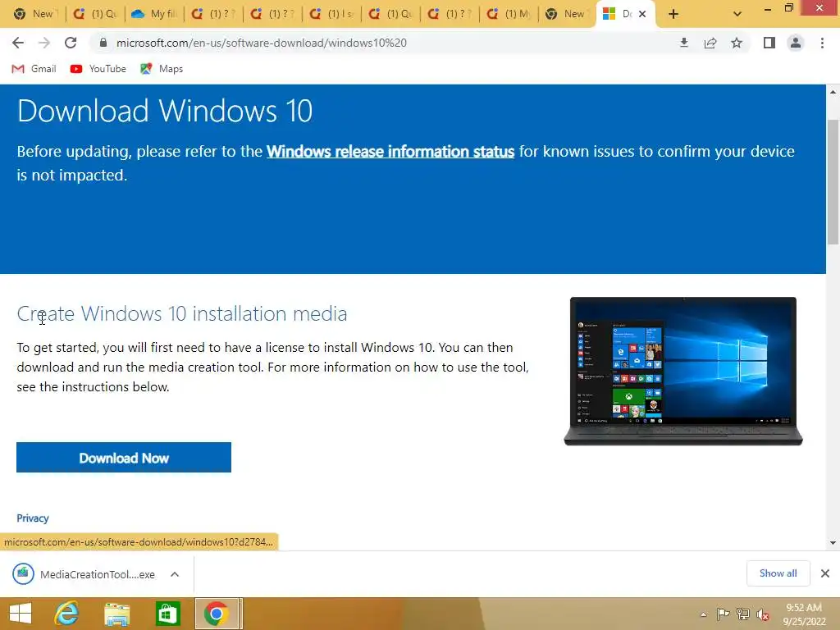Open the Privacy link
The width and height of the screenshot is (840, 630).
[33, 518]
